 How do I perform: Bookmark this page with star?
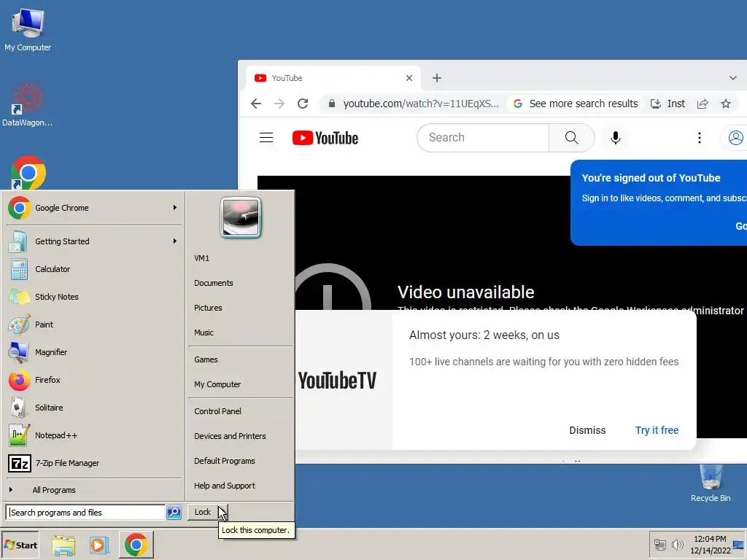point(726,104)
